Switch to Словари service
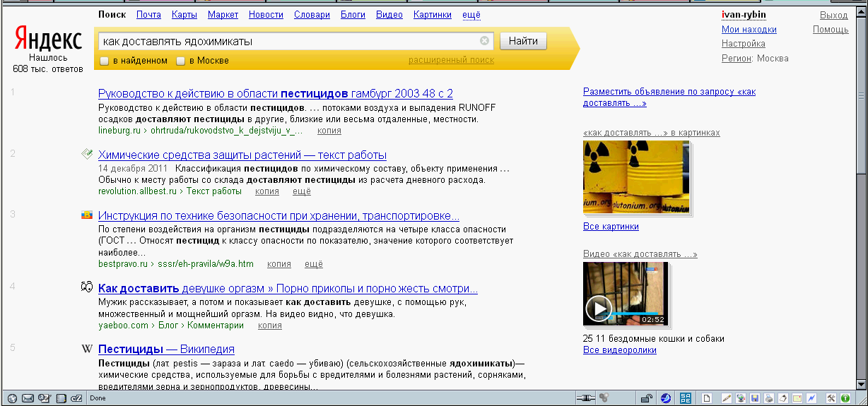 tap(312, 14)
